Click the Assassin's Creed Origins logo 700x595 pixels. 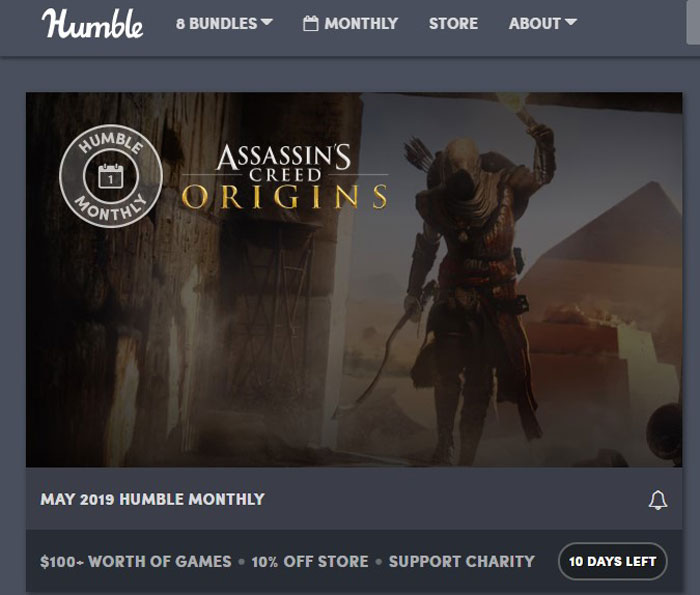pos(284,176)
